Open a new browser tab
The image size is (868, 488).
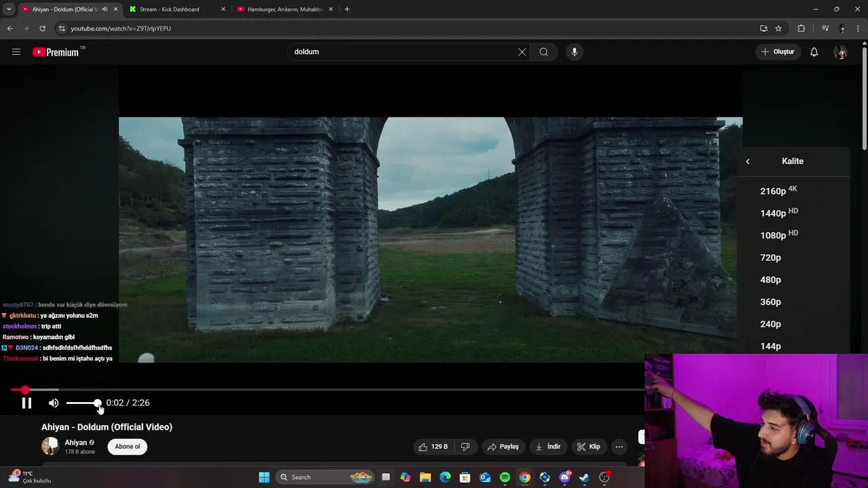[347, 9]
